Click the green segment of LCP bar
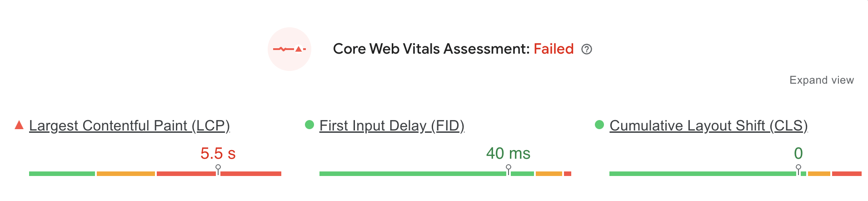The image size is (868, 201). tap(62, 174)
